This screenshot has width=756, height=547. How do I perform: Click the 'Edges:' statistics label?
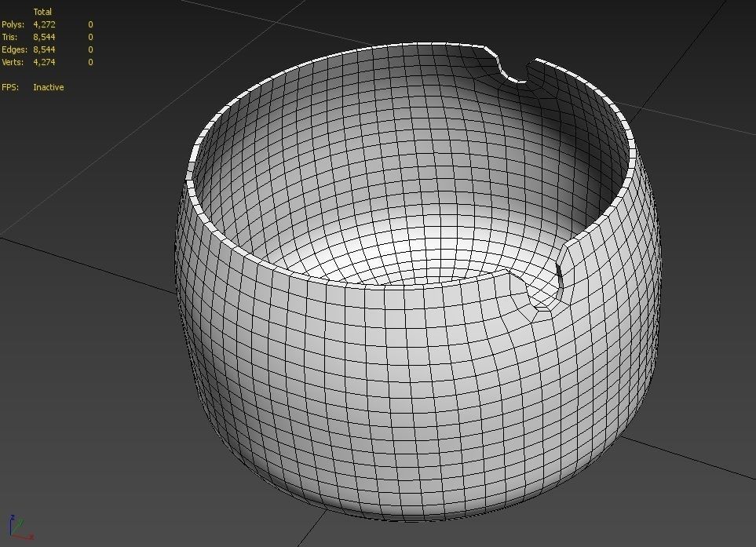(14, 49)
